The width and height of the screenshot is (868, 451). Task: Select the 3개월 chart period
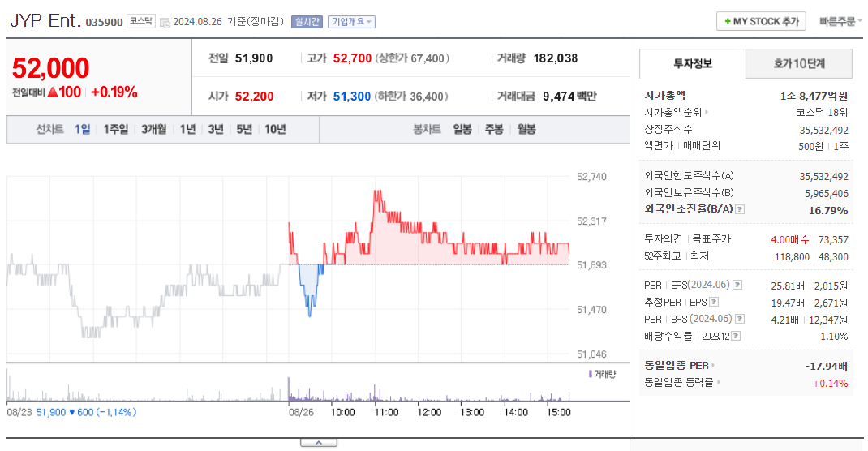click(x=154, y=130)
